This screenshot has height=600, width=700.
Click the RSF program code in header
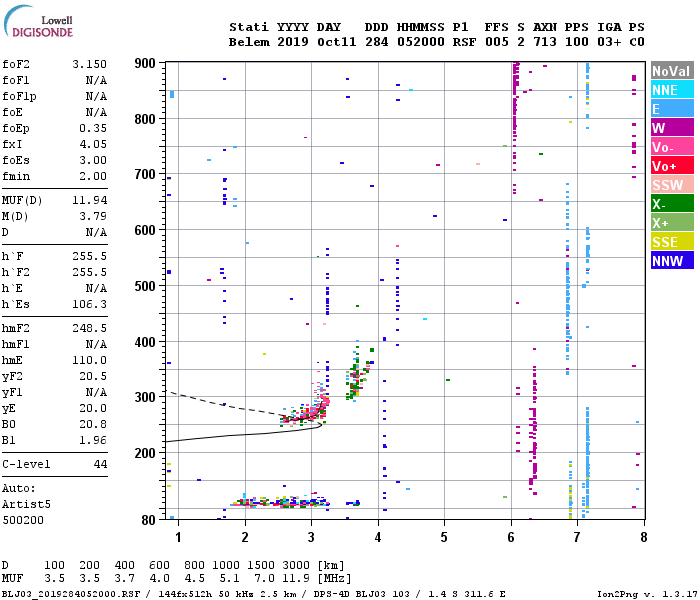(x=464, y=42)
